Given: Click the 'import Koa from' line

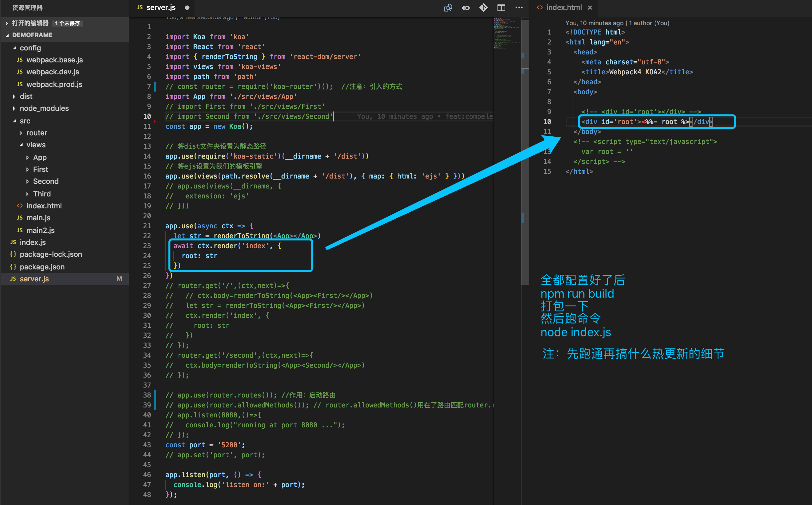Looking at the screenshot, I should pos(207,37).
